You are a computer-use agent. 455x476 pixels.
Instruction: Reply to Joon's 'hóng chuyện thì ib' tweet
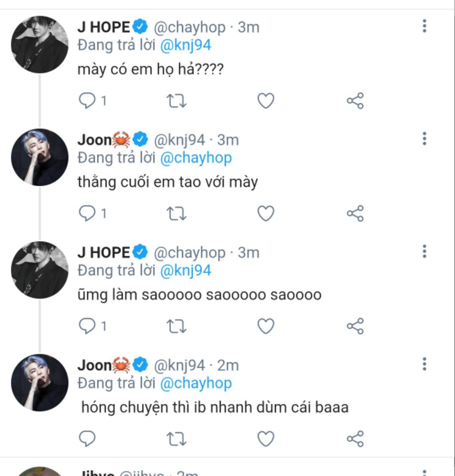click(87, 439)
